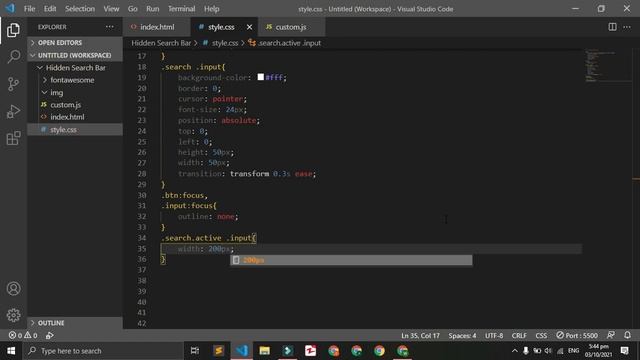Viewport: 640px width, 360px height.
Task: Open Windows Start menu
Action: (x=11, y=351)
